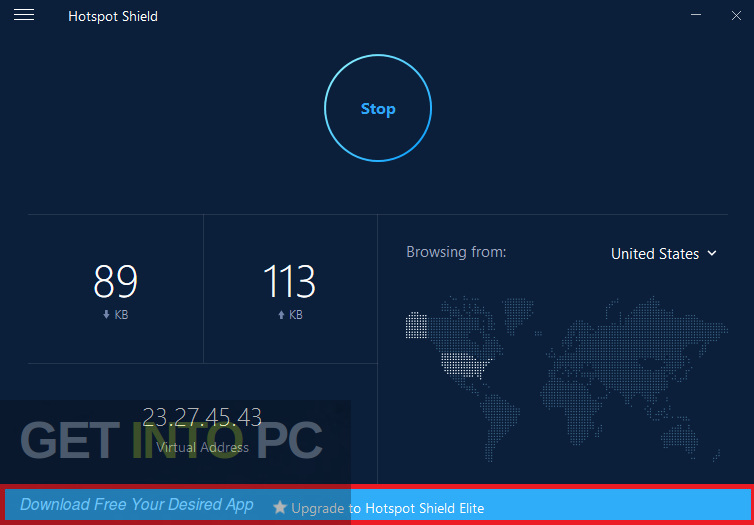Open the hamburger menu
The height and width of the screenshot is (525, 754).
pos(24,15)
